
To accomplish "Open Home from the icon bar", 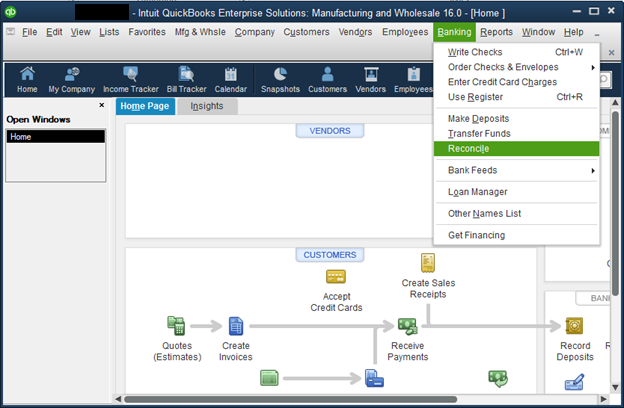I will 27,80.
